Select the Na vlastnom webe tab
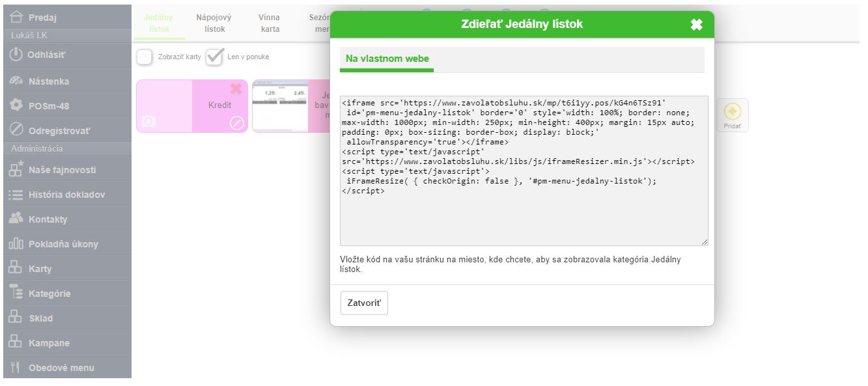The width and height of the screenshot is (868, 386). (x=387, y=59)
